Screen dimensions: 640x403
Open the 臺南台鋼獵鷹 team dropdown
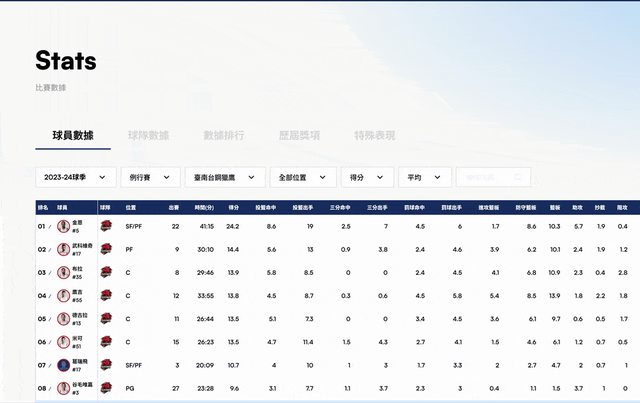[225, 177]
